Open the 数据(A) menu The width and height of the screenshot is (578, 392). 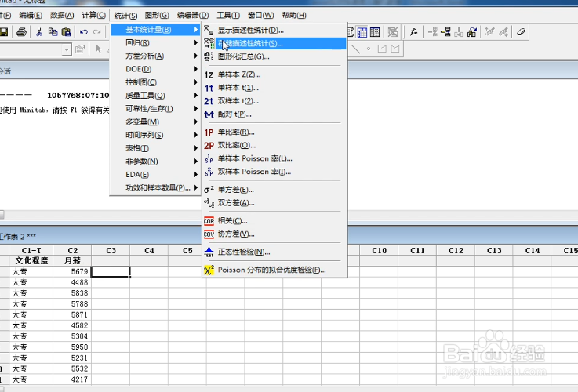(62, 16)
